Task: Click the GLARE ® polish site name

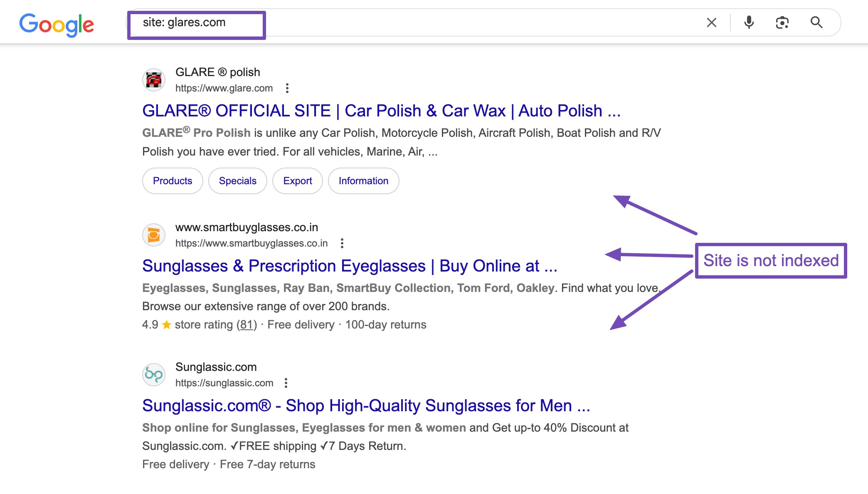Action: pos(218,72)
